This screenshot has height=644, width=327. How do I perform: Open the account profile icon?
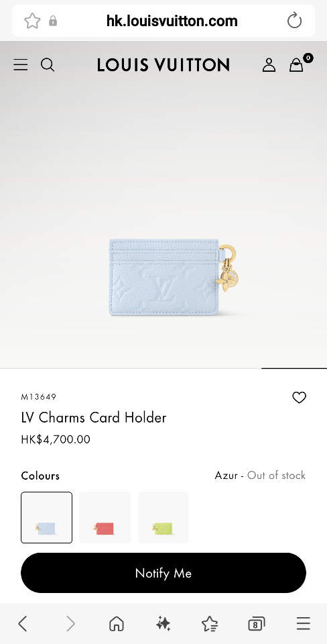[x=269, y=65]
